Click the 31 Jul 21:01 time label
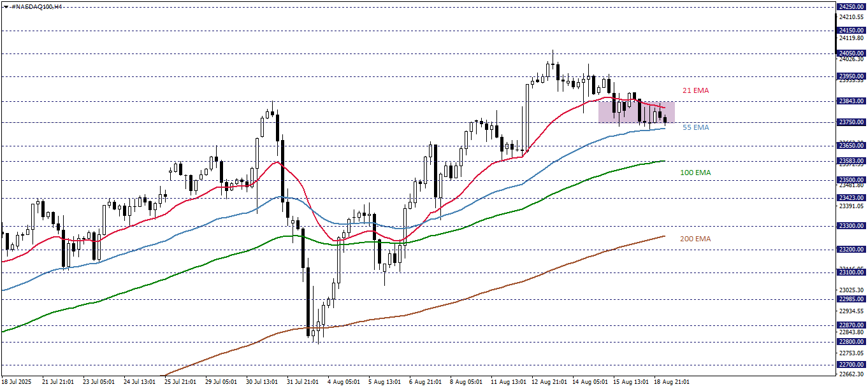868x389 pixels. click(x=303, y=382)
